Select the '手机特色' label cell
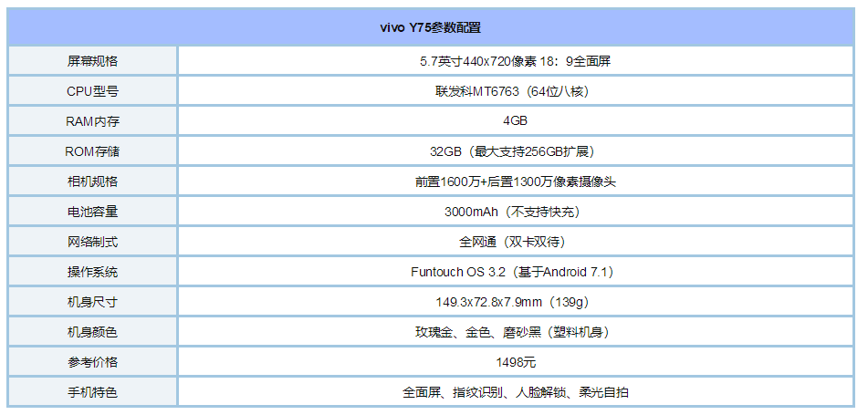This screenshot has height=415, width=868. coord(92,392)
